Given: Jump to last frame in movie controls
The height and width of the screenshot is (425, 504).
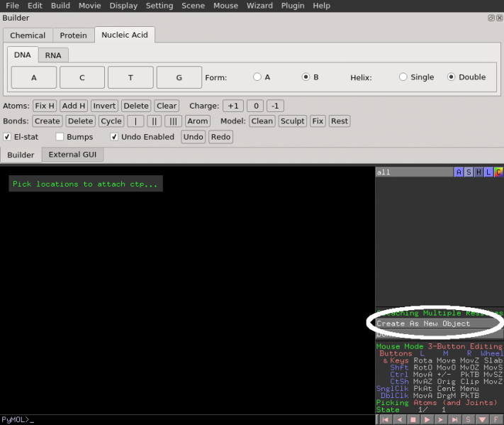Looking at the screenshot, I should 454,420.
